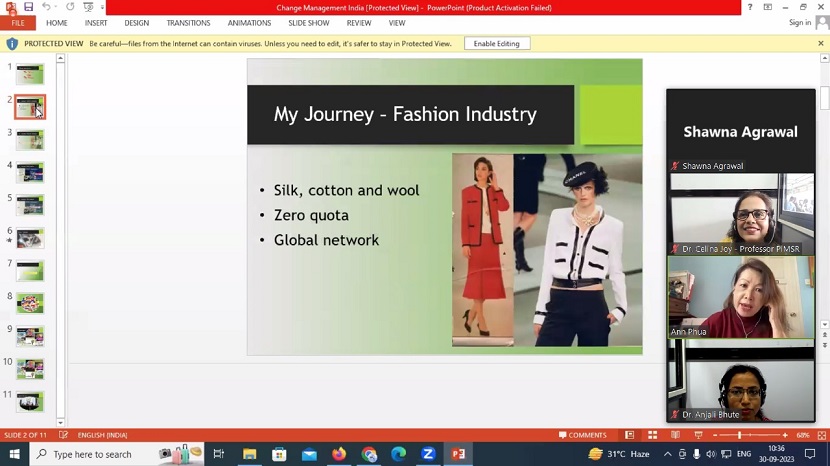Open Customize Quick Access Toolbar dropdown
The width and height of the screenshot is (830, 466).
point(102,7)
